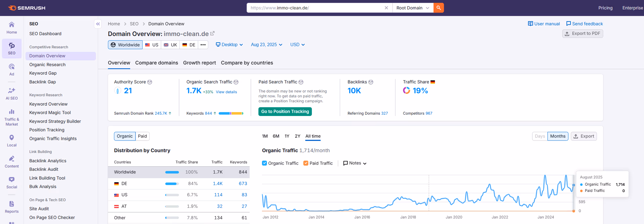
Task: Click Organic Search Traffic info icon
Action: (x=236, y=82)
